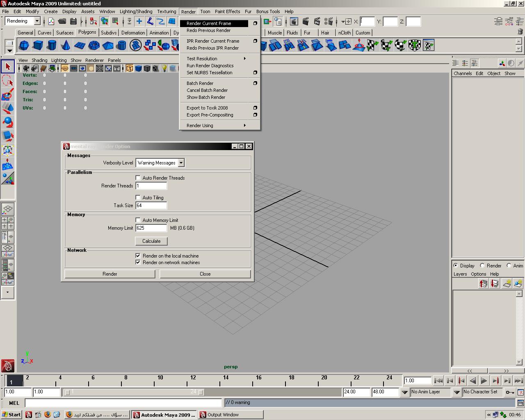This screenshot has width=525, height=420.
Task: Click the Close button in dialog
Action: pos(205,274)
